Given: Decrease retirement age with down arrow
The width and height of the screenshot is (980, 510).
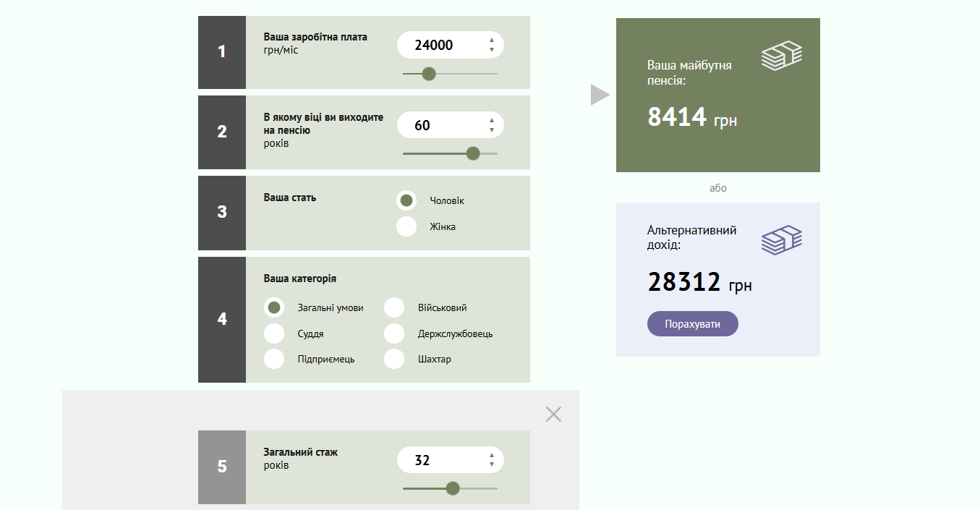Looking at the screenshot, I should (x=492, y=130).
